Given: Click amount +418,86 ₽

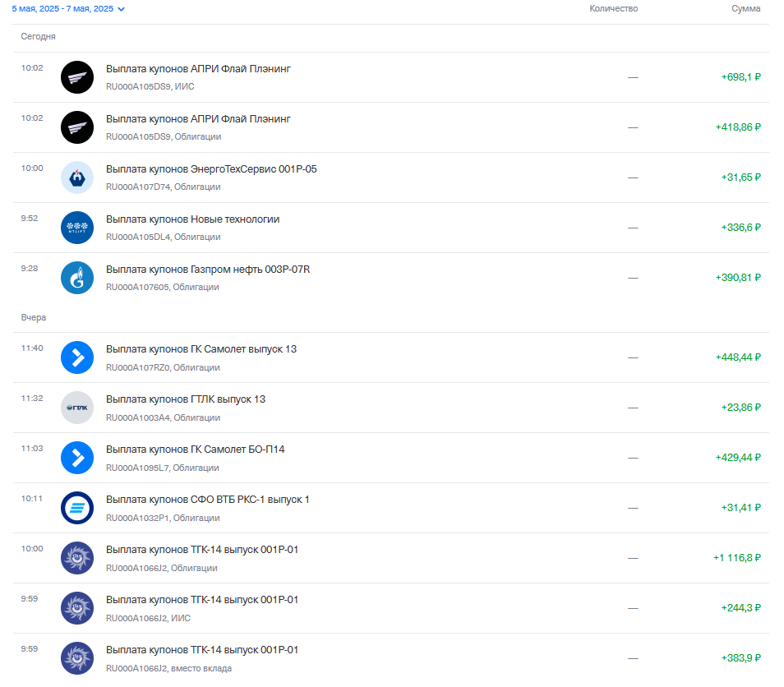Looking at the screenshot, I should pyautogui.click(x=738, y=127).
